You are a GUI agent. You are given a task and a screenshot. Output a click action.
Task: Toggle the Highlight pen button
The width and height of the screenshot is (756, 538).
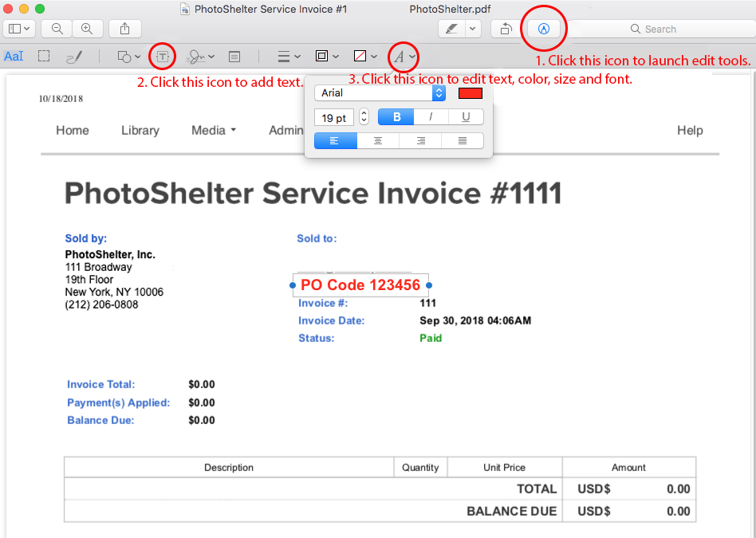[x=452, y=29]
